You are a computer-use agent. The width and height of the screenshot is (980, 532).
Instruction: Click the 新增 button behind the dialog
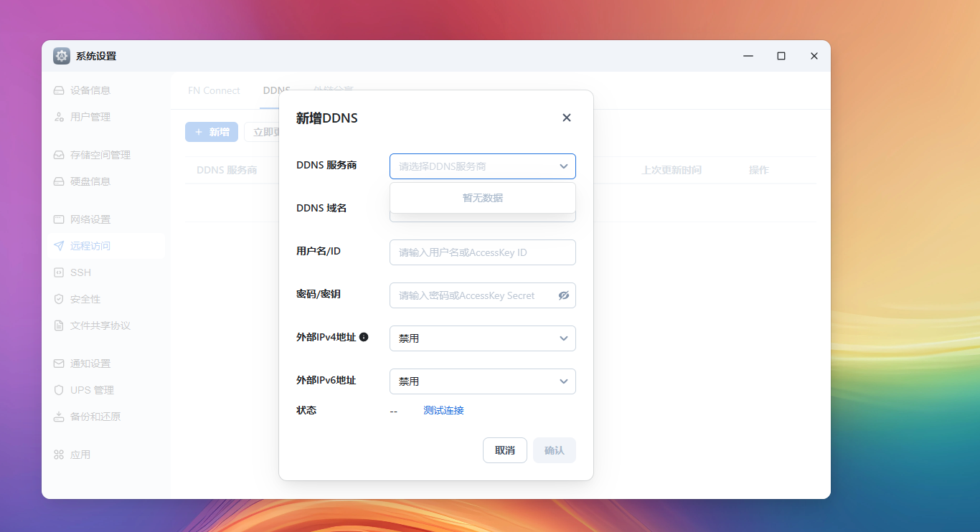[212, 132]
